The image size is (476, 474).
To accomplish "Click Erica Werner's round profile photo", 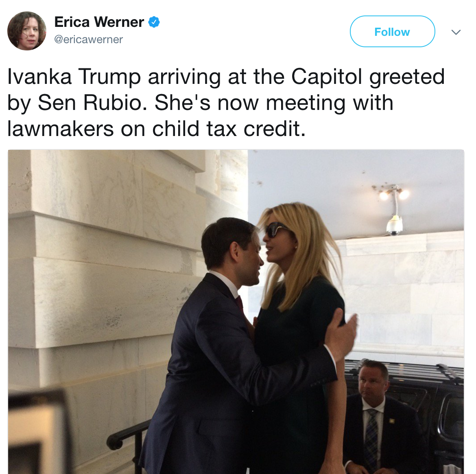I will (x=27, y=31).
